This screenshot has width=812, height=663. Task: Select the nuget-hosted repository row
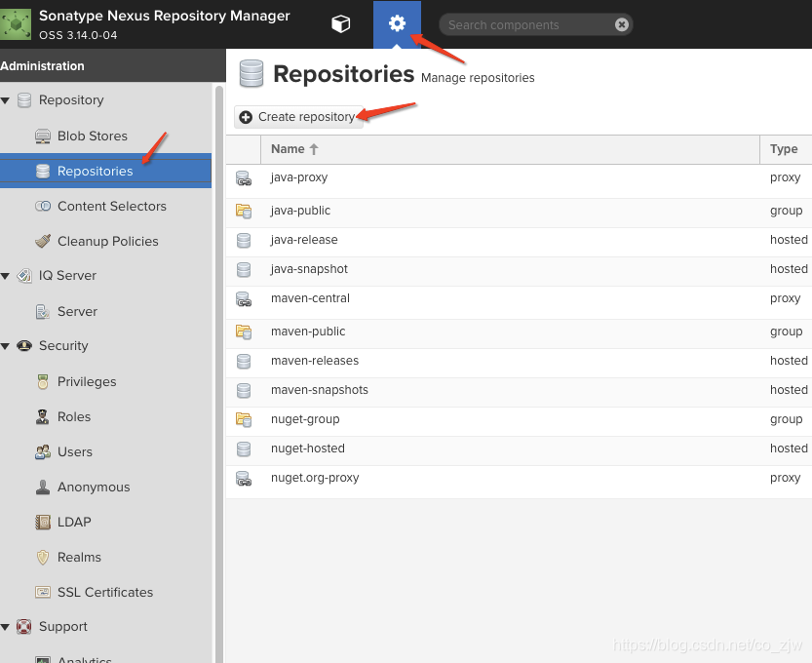point(519,450)
